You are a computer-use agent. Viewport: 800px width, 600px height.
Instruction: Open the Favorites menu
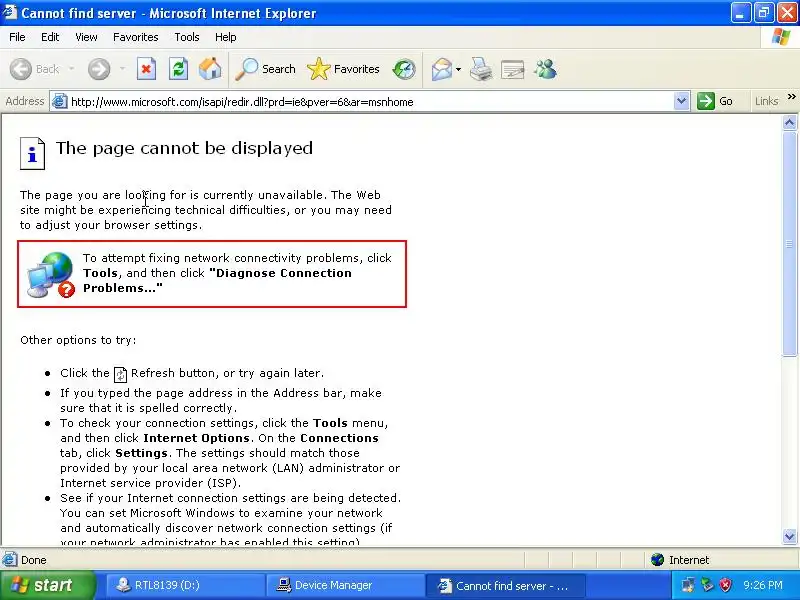tap(136, 37)
